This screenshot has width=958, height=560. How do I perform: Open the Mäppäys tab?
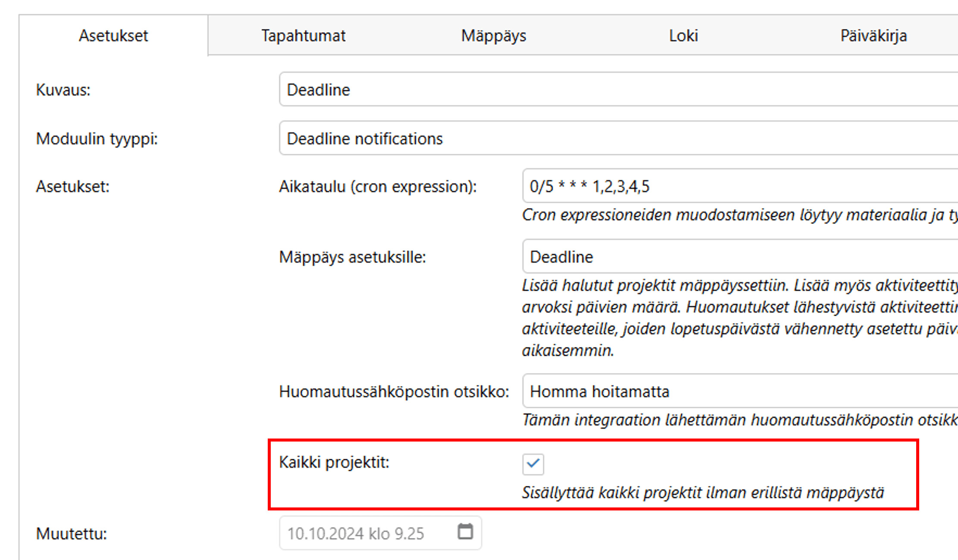click(494, 36)
